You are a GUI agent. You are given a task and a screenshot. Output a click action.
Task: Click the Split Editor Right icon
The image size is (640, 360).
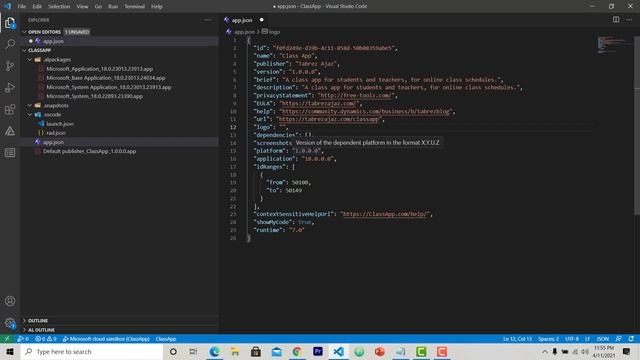[616, 20]
